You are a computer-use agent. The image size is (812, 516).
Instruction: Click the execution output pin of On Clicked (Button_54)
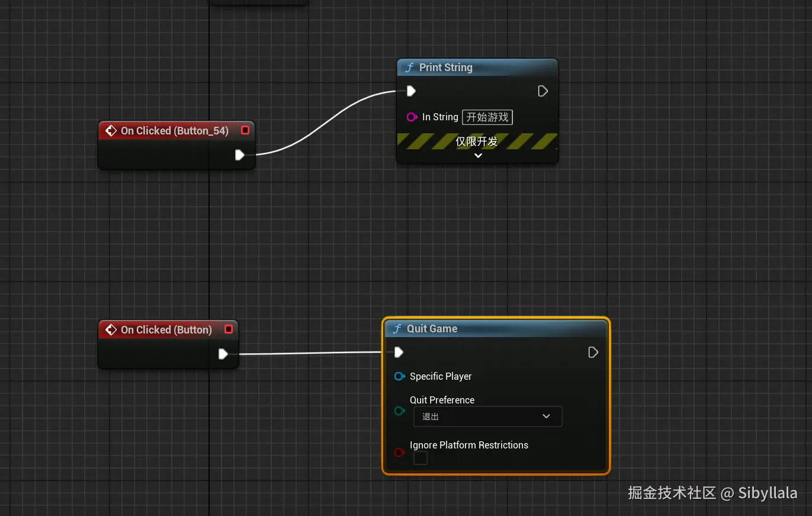click(x=239, y=155)
